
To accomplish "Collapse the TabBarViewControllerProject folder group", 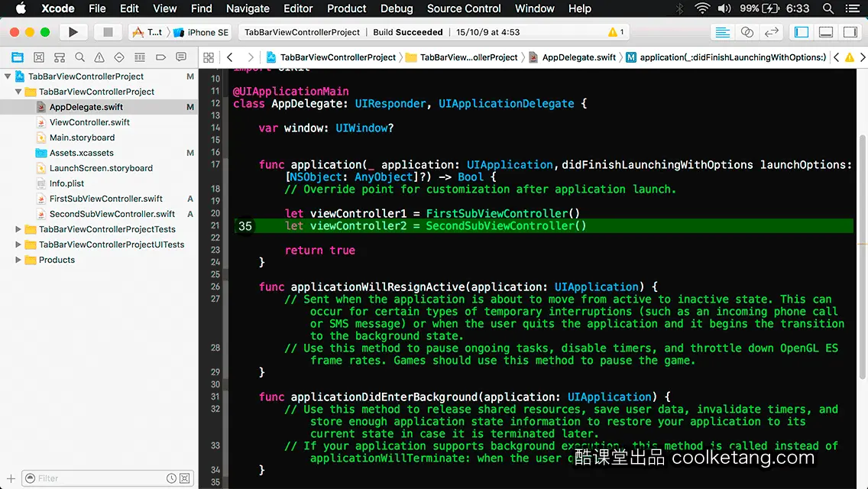I will click(18, 92).
